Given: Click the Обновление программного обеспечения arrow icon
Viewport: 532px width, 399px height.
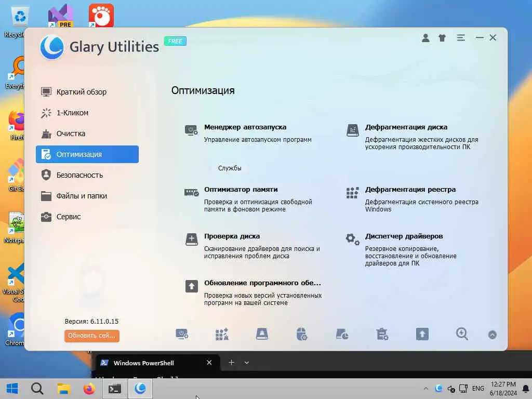Looking at the screenshot, I should [x=191, y=286].
